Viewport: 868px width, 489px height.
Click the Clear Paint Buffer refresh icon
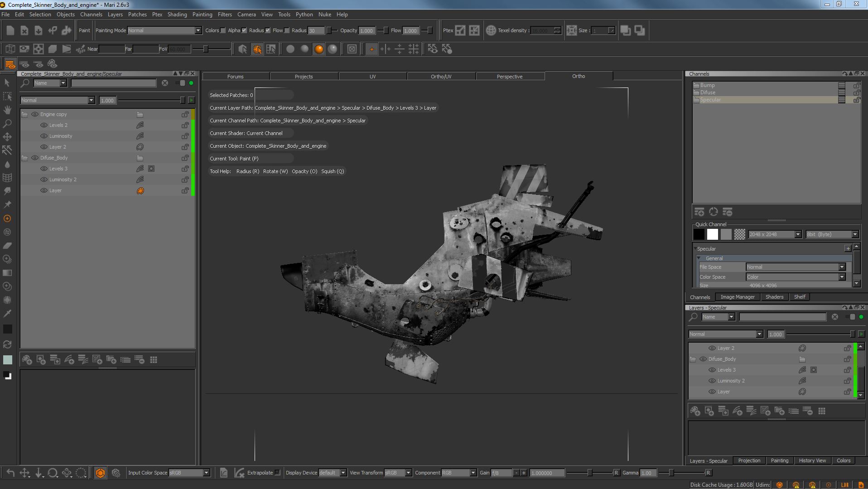(7, 344)
